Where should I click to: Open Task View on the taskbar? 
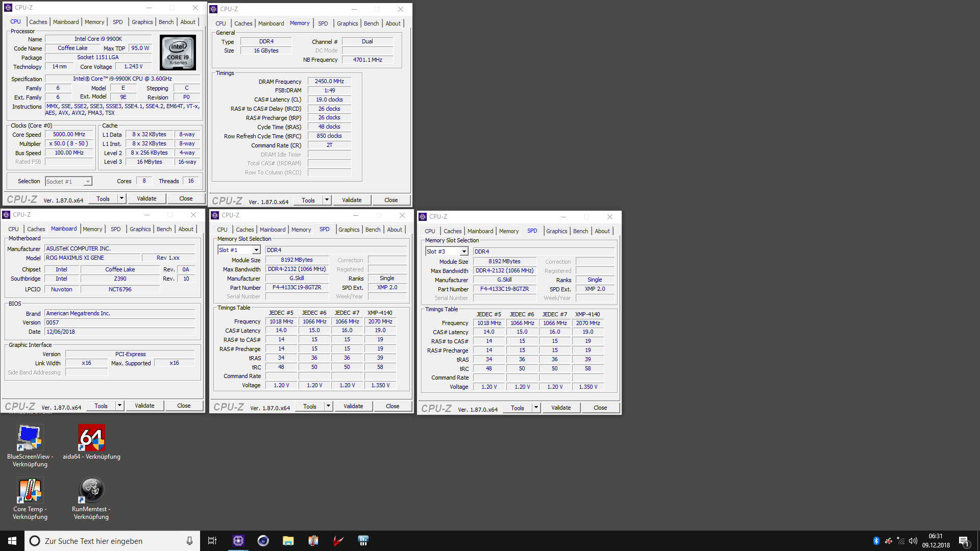pyautogui.click(x=212, y=541)
